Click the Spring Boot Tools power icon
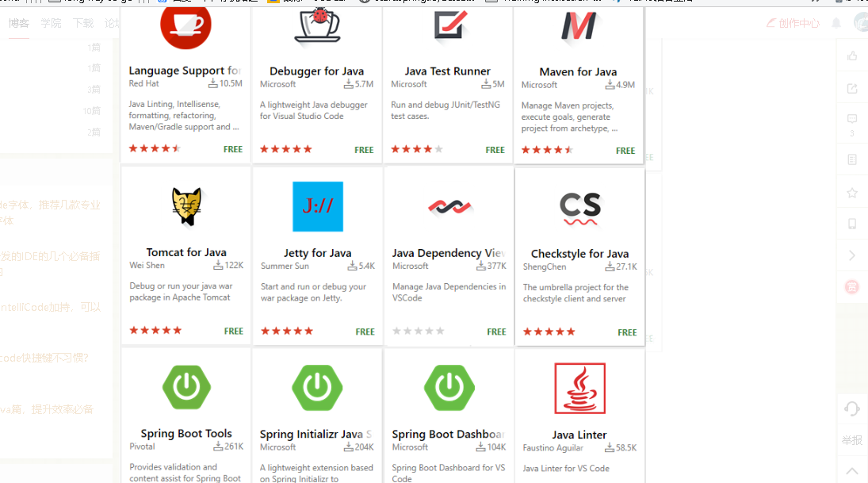Screen dimensions: 868x483 point(186,387)
